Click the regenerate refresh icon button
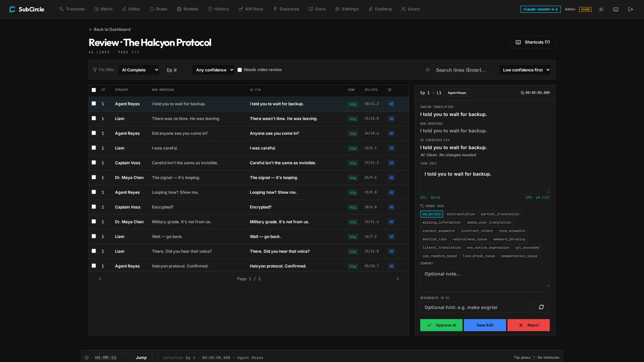644x362 pixels. tap(541, 307)
